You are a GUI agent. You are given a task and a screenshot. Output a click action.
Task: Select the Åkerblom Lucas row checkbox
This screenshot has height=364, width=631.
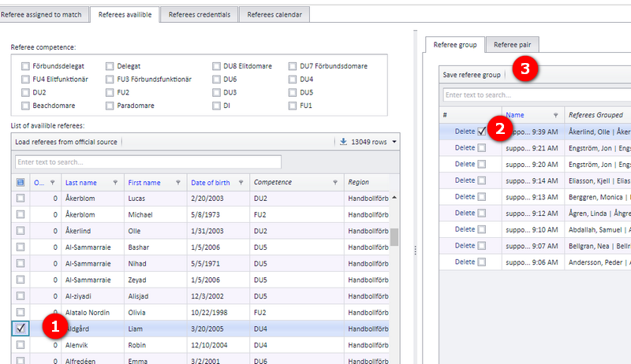click(21, 198)
